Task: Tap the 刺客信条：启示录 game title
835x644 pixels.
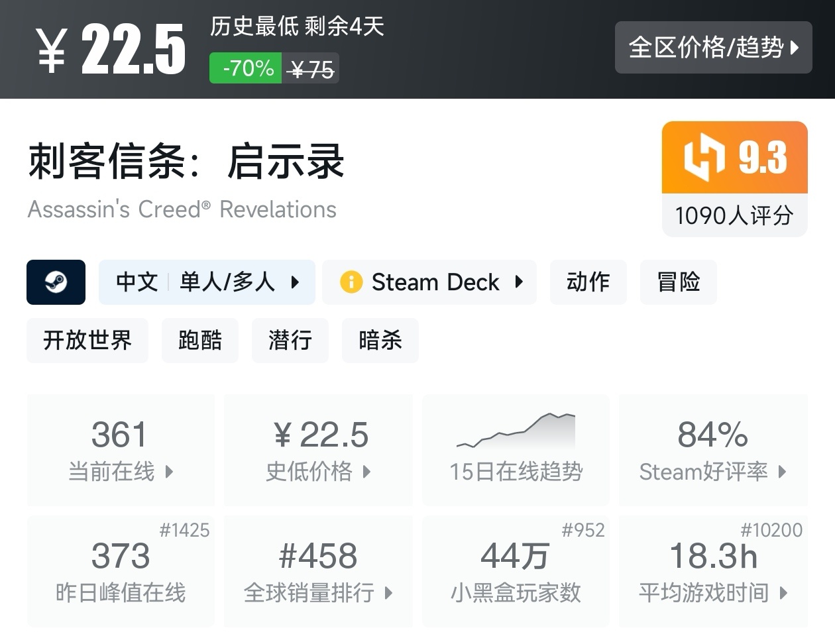Action: [186, 161]
